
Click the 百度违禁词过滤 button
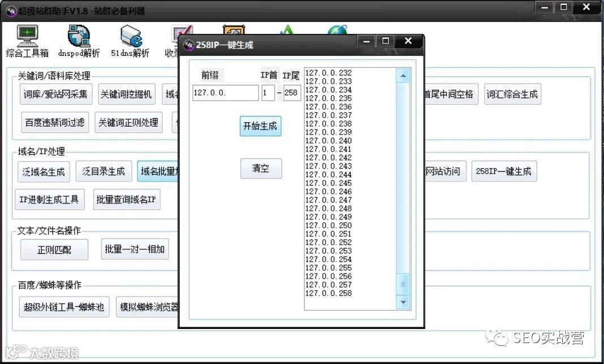click(x=55, y=123)
